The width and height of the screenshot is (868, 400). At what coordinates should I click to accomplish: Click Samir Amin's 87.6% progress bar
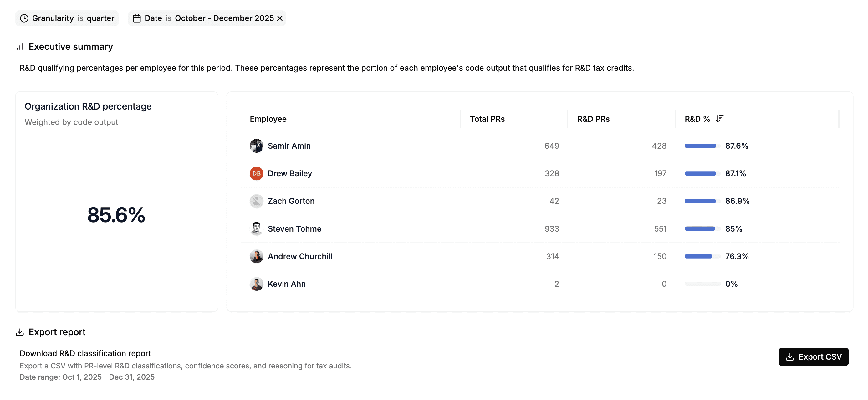[x=702, y=146]
